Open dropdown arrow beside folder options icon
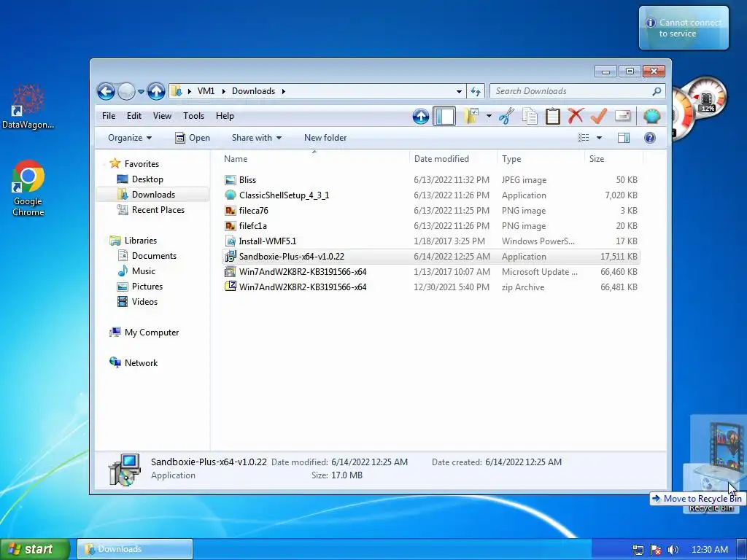This screenshot has width=747, height=560. coord(489,116)
